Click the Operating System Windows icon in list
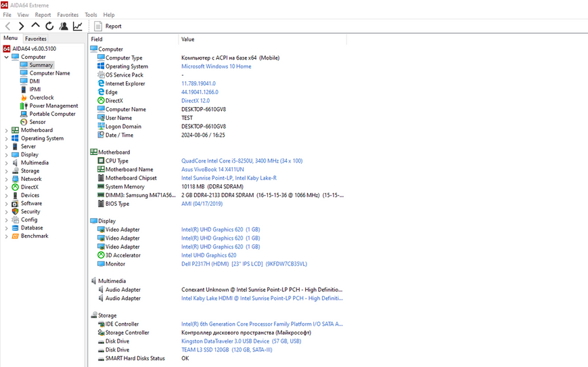 point(101,66)
